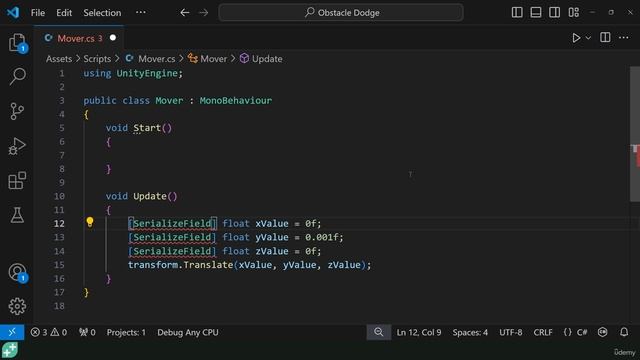The width and height of the screenshot is (640, 360).
Task: Minimize the VS Code window
Action: (592, 12)
